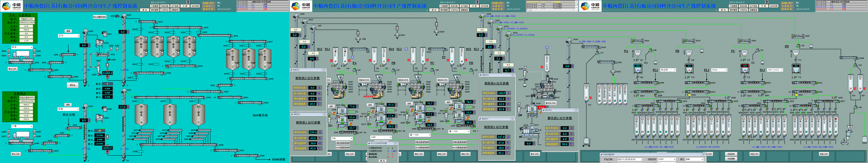Click the 码头流量秤报表 button
Screen dimensions: 868x163
tap(99, 17)
